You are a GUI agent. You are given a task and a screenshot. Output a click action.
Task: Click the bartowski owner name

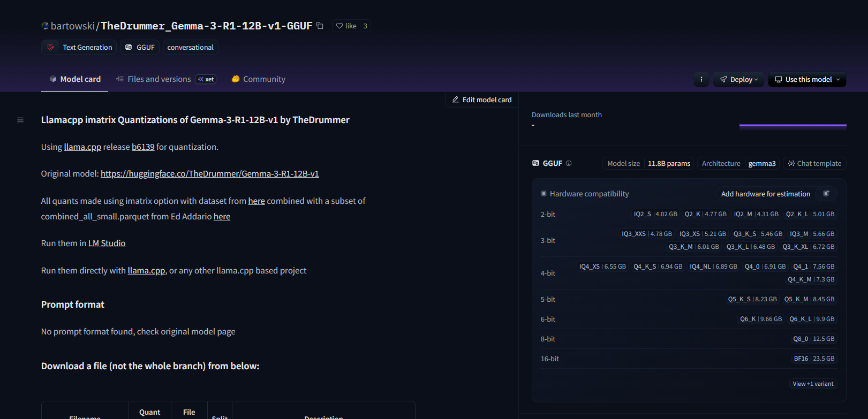[73, 26]
